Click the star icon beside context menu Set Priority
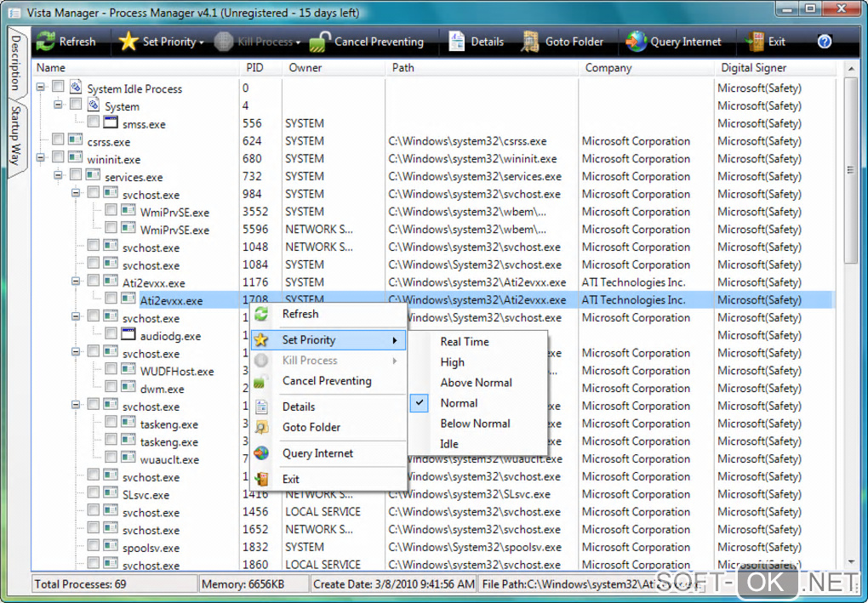 pyautogui.click(x=261, y=339)
